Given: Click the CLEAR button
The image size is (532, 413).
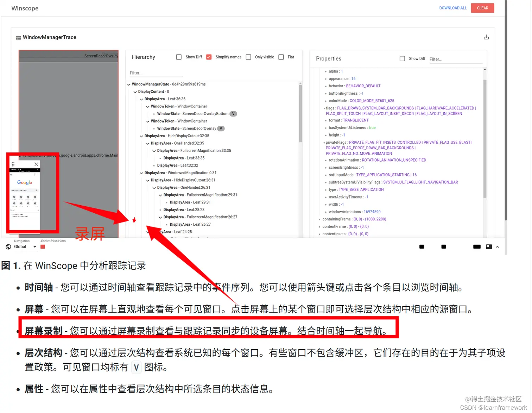Looking at the screenshot, I should click(x=482, y=8).
